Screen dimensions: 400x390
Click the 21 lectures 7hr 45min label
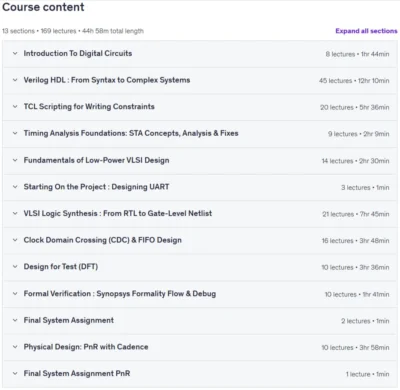[356, 214]
